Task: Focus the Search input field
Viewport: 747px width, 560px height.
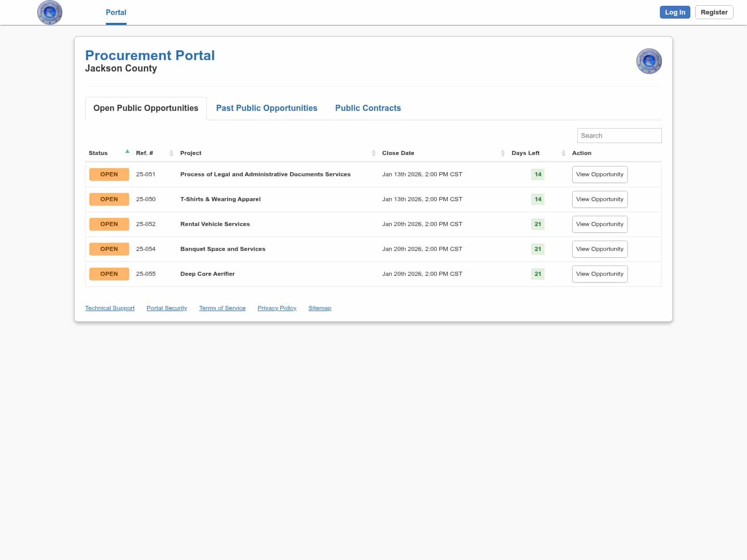Action: 619,136
